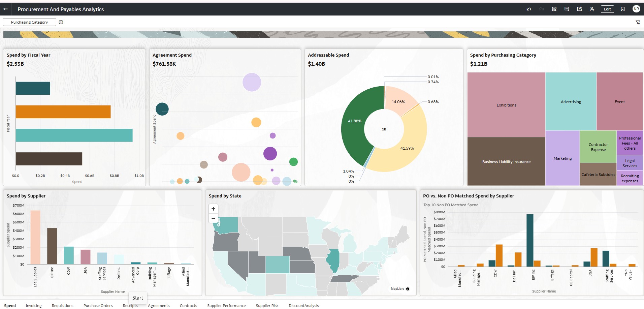Click the Edit button

(607, 9)
